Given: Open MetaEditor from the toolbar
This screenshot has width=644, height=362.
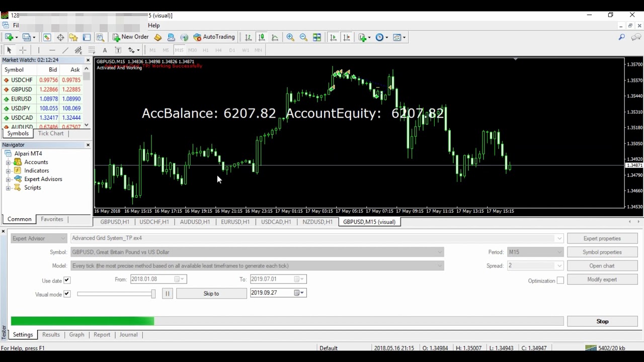Looking at the screenshot, I should point(158,37).
